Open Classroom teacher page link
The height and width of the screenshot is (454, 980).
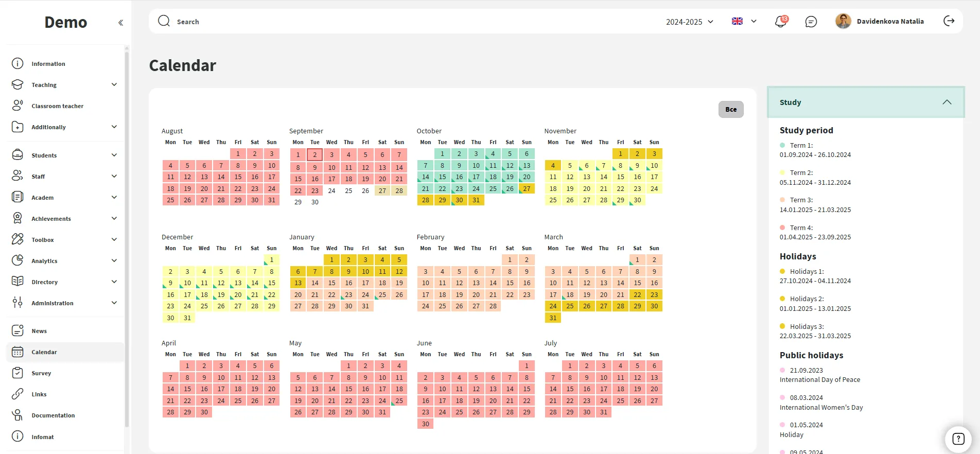click(x=57, y=106)
